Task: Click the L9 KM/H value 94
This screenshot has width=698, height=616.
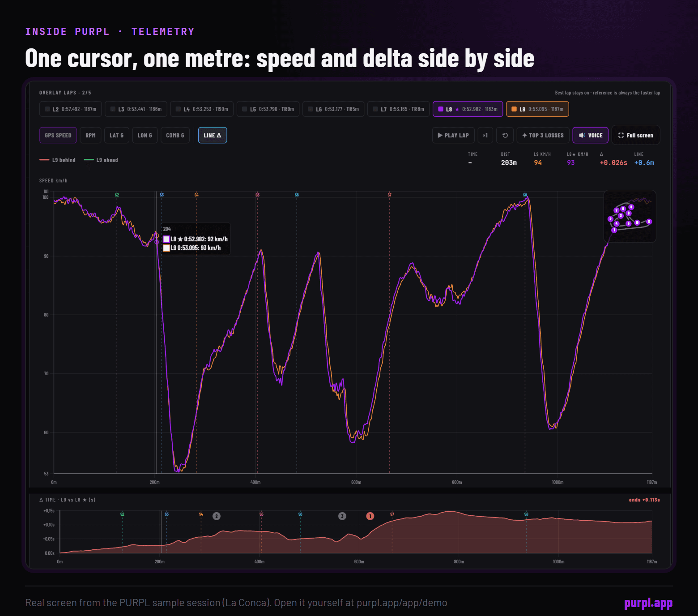Action: [x=538, y=163]
